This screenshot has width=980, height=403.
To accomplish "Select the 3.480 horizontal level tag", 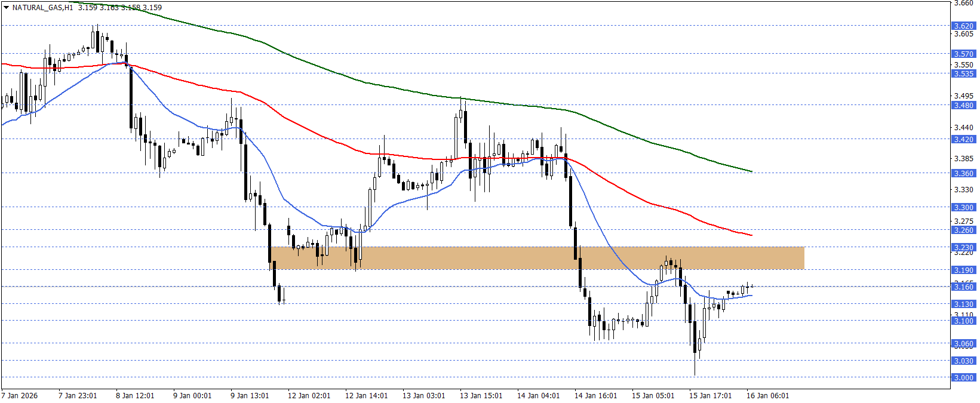I will pos(963,105).
